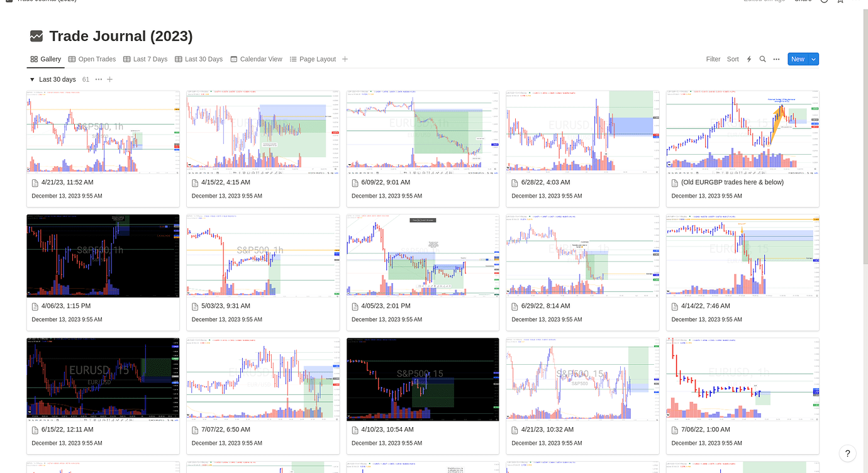Switch to the Calendar View tab

tap(256, 59)
